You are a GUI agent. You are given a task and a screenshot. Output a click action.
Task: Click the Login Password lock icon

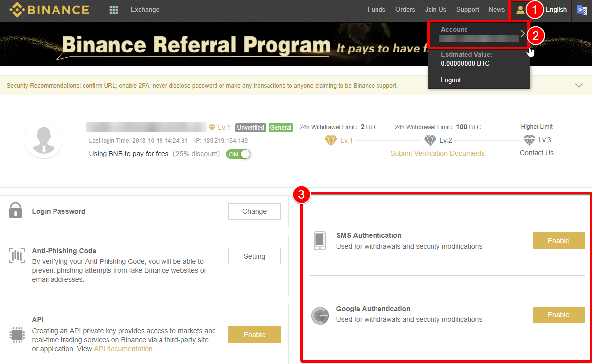pyautogui.click(x=15, y=210)
